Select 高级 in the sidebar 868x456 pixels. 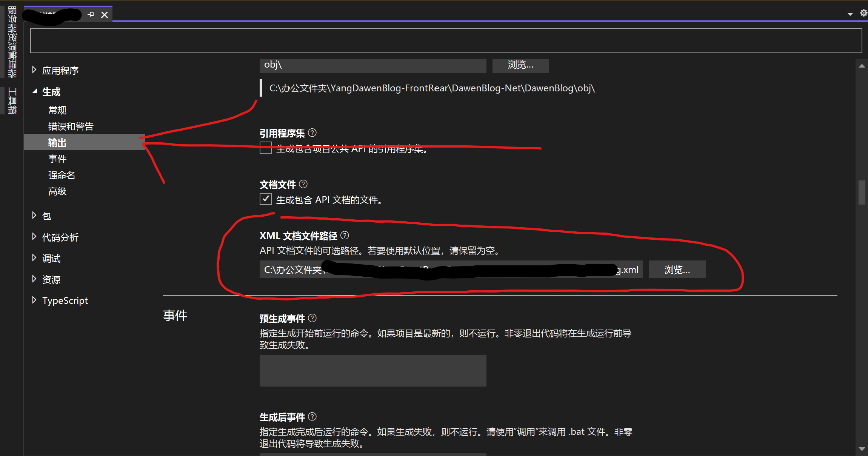(57, 191)
